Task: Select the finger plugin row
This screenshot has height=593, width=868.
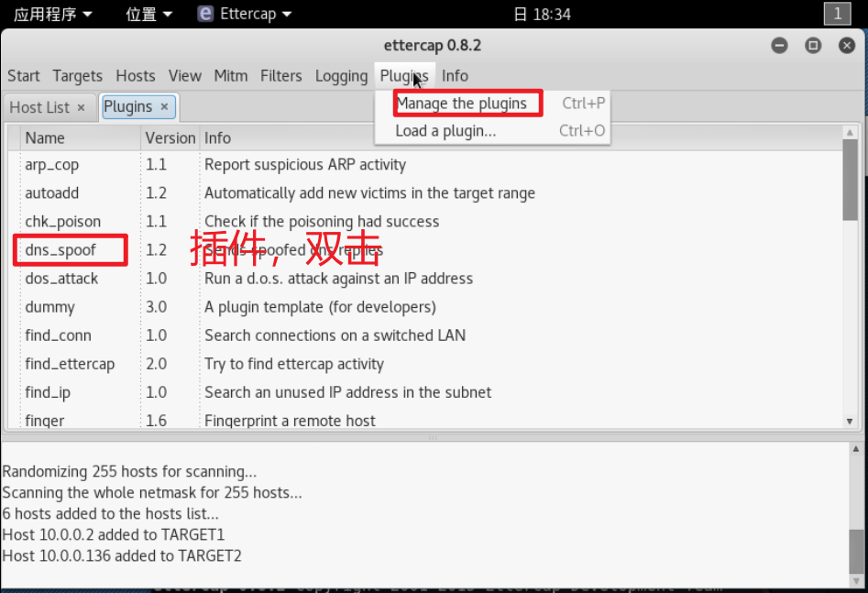Action: click(424, 419)
